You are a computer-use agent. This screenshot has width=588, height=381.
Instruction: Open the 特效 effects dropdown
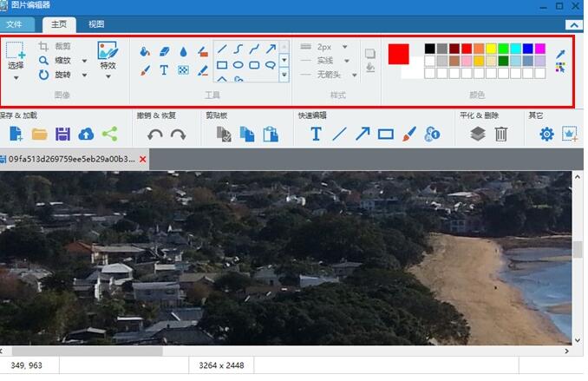[x=108, y=76]
